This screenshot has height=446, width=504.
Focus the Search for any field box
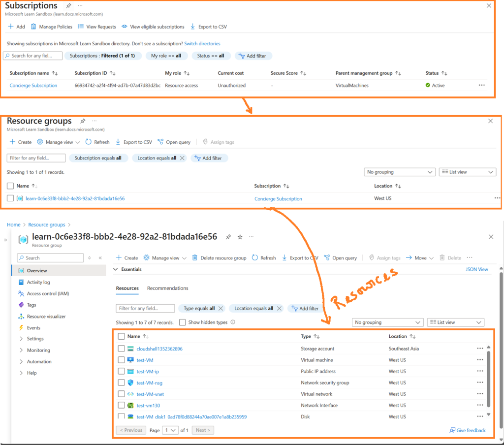(x=33, y=56)
